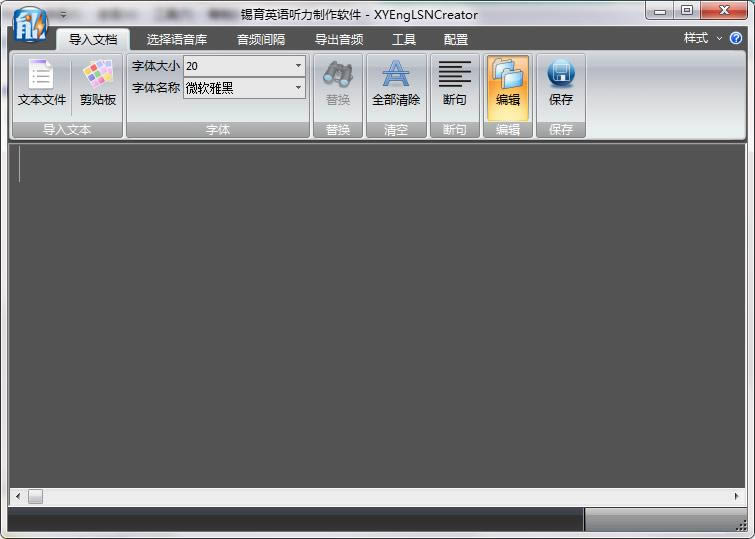Viewport: 755px width, 539px height.
Task: Open the 音频间隔 tab
Action: 260,39
